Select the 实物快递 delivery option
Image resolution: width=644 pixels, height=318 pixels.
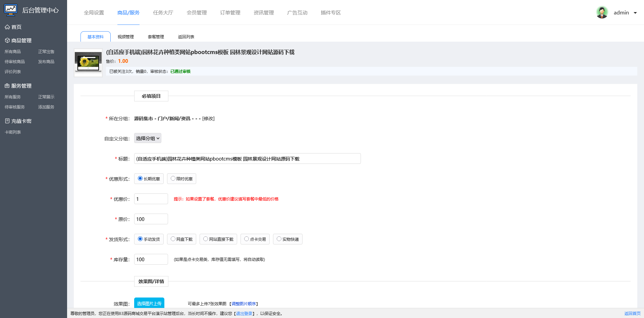(x=279, y=239)
